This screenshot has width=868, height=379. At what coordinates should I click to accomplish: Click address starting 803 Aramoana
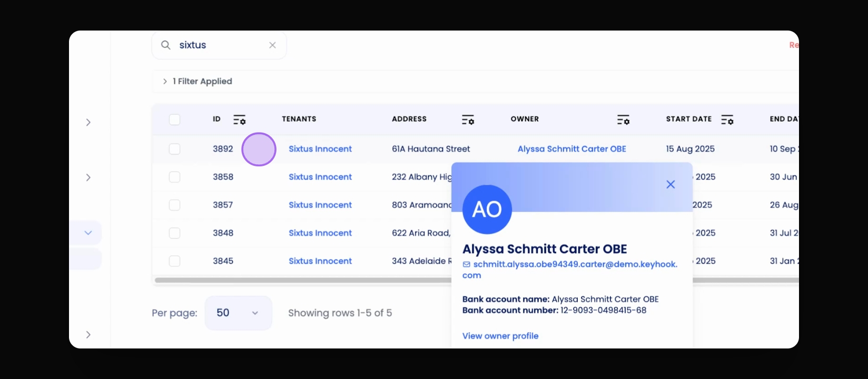tap(421, 205)
